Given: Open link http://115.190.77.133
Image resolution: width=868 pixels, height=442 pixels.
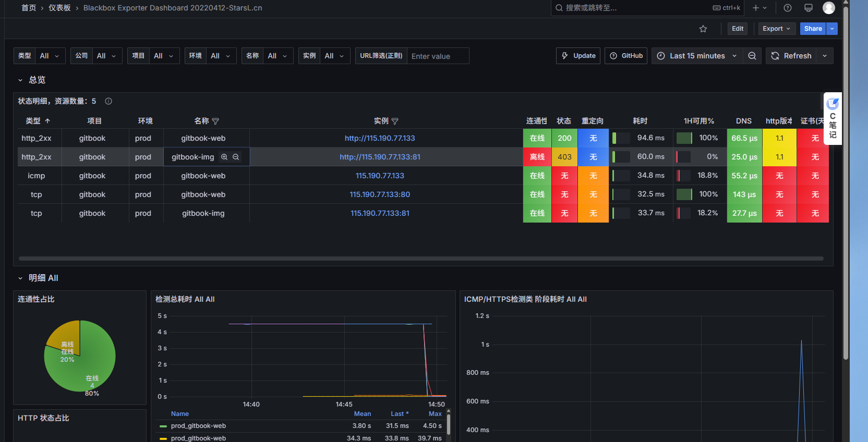Looking at the screenshot, I should (x=380, y=138).
